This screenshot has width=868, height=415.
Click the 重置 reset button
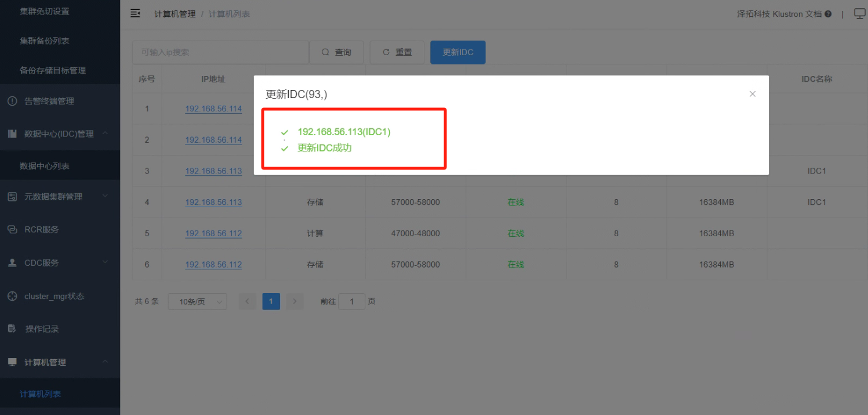pyautogui.click(x=397, y=52)
